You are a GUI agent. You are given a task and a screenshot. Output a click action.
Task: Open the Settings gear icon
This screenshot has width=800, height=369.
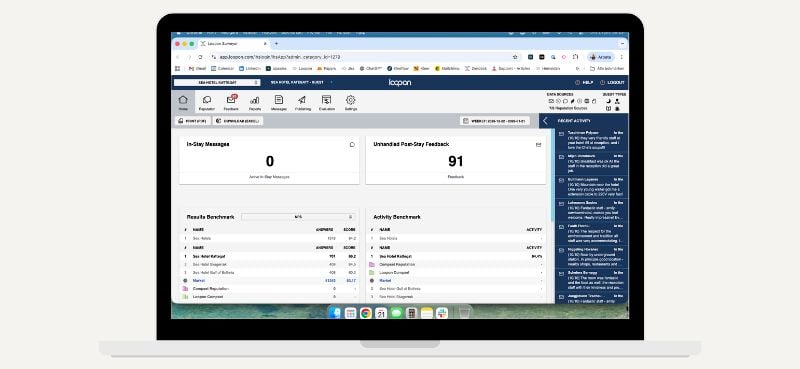pyautogui.click(x=351, y=102)
